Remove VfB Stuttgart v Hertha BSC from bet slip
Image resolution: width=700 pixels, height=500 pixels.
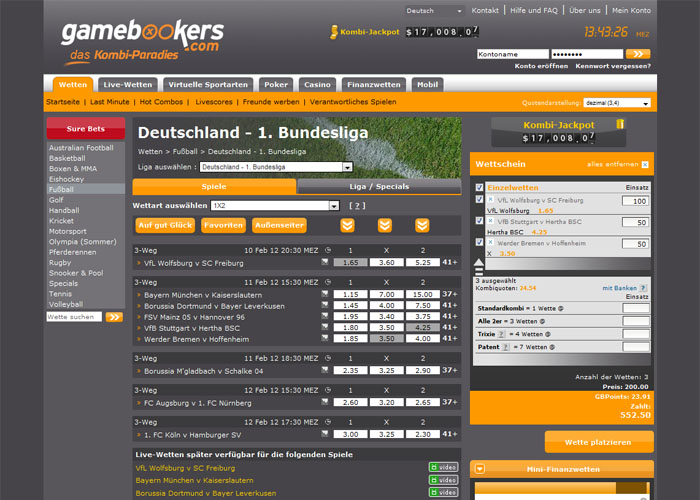pos(490,221)
